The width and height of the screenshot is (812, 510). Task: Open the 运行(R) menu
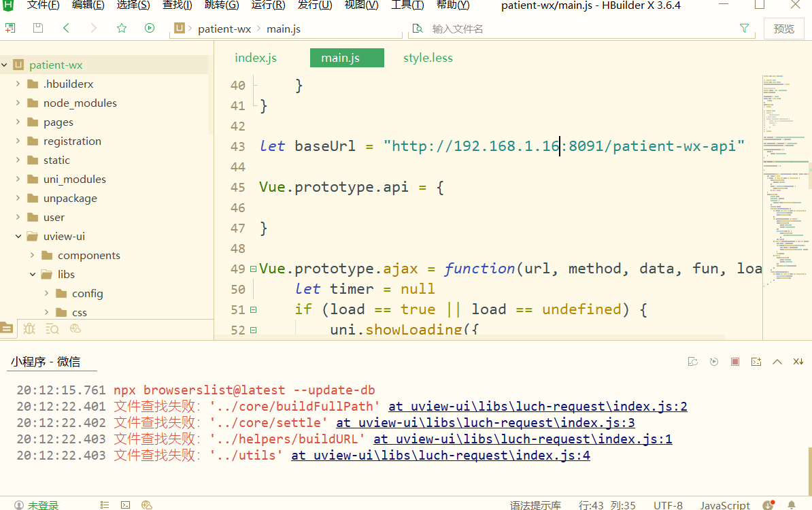(x=268, y=5)
